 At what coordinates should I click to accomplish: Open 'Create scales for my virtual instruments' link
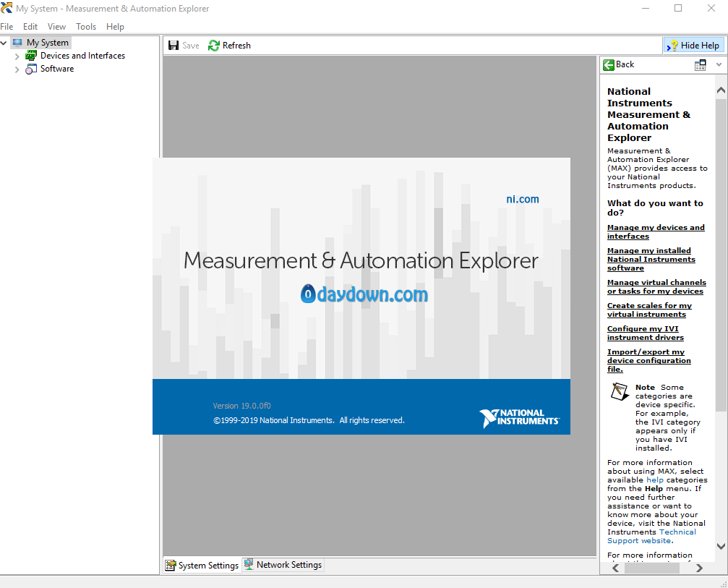[649, 310]
